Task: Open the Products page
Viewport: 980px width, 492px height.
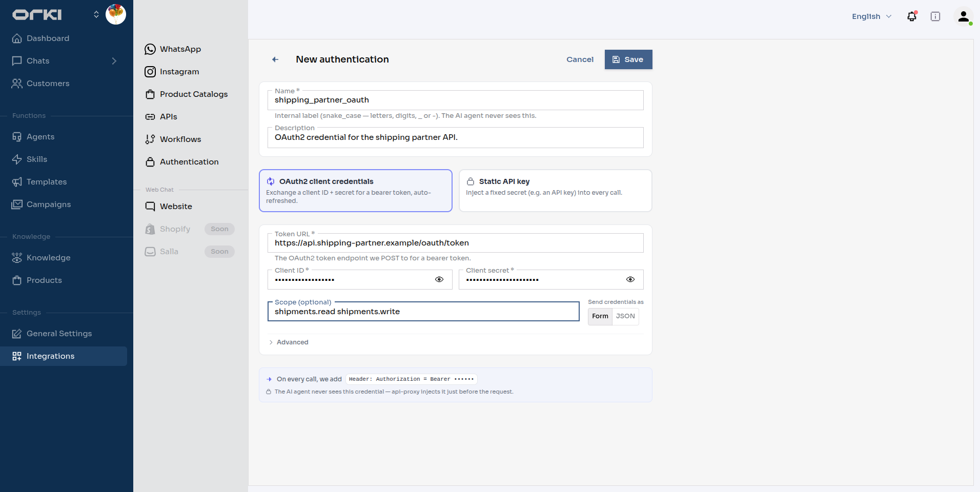Action: click(64, 280)
